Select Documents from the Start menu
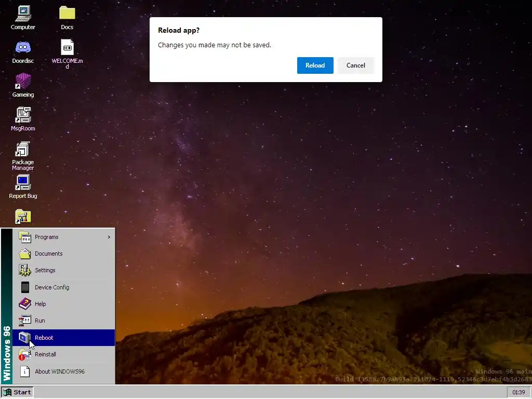 click(64, 254)
